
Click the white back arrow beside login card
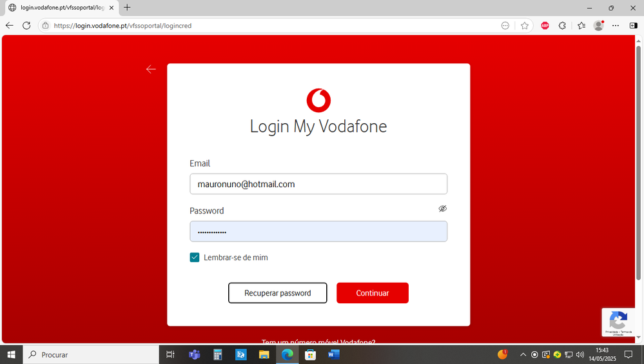[x=151, y=69]
